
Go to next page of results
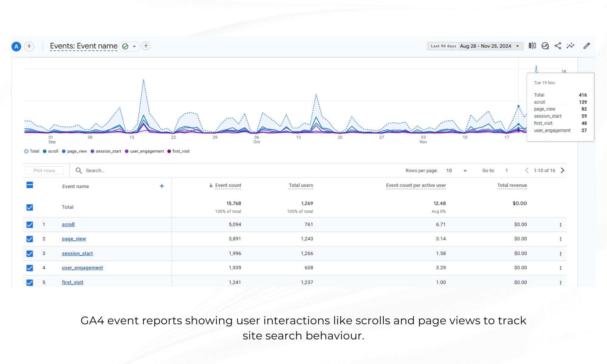click(x=562, y=170)
